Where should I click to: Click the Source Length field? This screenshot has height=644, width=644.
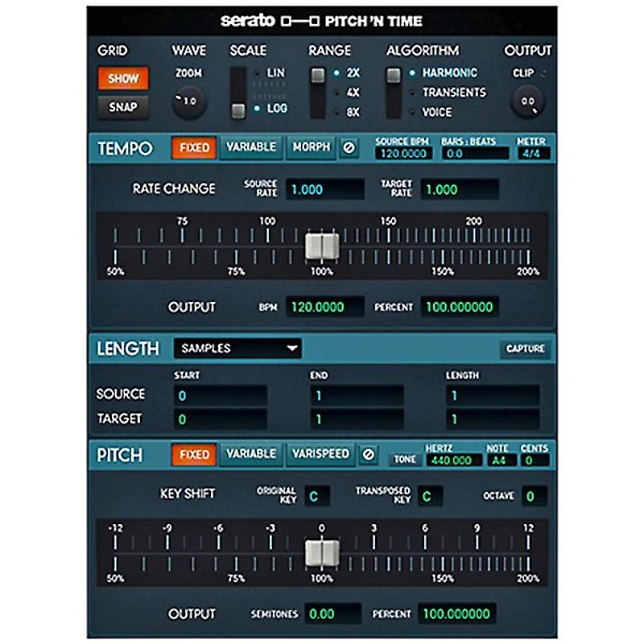click(493, 395)
